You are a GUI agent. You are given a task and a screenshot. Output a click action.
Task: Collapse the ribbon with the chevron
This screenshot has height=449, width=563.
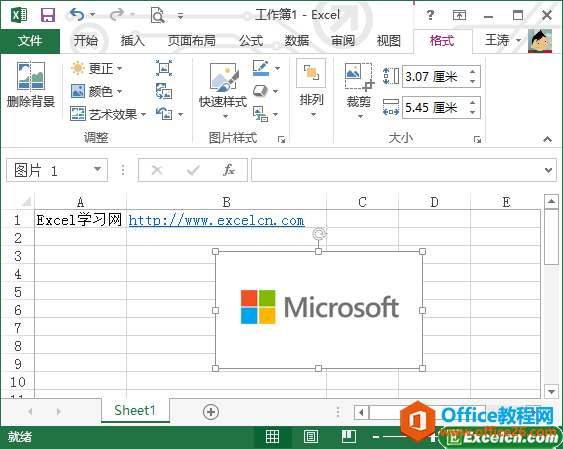point(547,139)
